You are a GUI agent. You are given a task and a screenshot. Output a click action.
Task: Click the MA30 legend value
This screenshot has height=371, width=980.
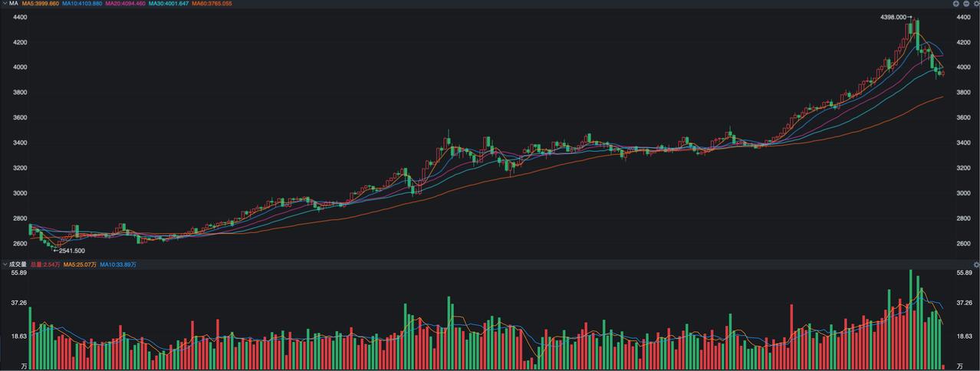tap(168, 4)
